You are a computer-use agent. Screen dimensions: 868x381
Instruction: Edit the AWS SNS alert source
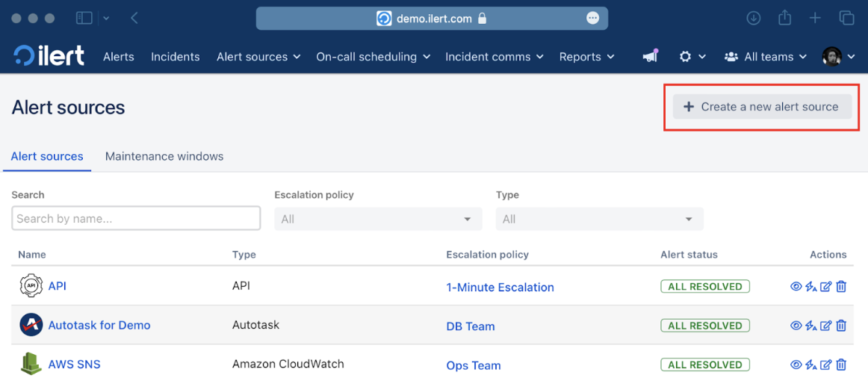(826, 365)
